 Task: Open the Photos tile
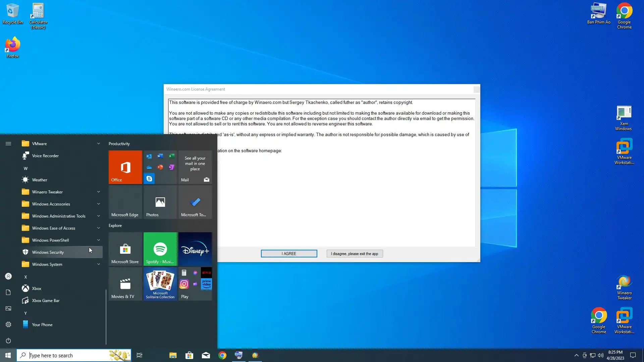[160, 202]
